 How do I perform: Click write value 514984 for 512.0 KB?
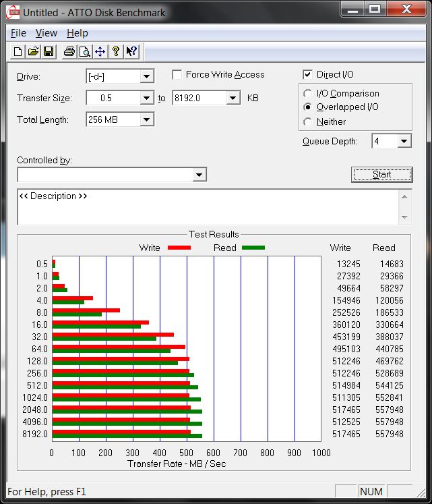[346, 385]
